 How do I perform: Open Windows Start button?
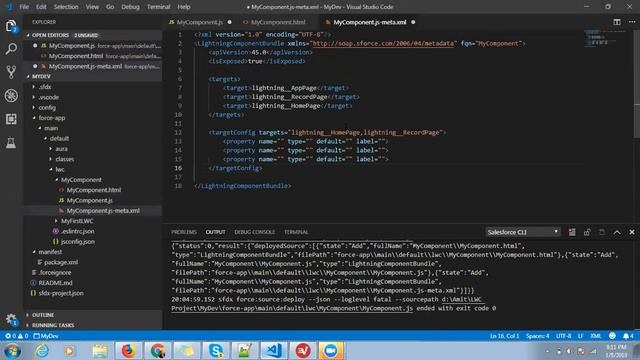click(12, 351)
